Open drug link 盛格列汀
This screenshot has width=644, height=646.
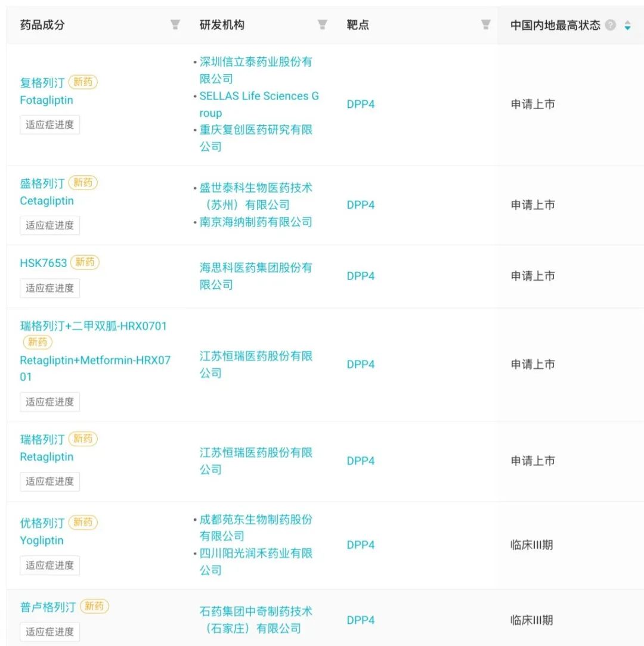click(42, 183)
